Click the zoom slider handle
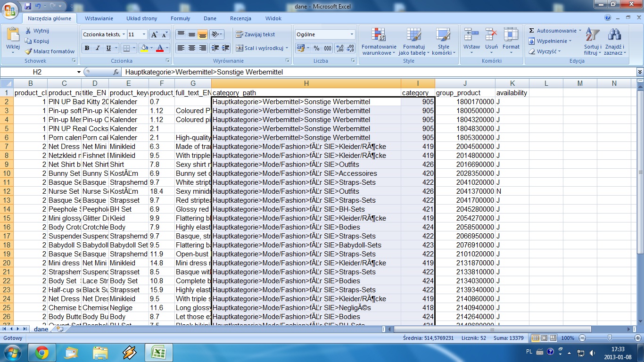The image size is (644, 362). point(610,338)
